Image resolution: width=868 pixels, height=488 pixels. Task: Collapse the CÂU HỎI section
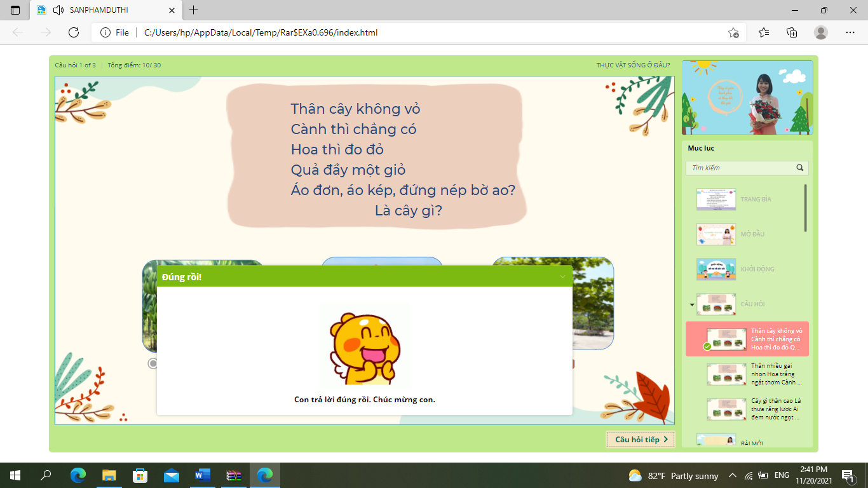coord(691,304)
